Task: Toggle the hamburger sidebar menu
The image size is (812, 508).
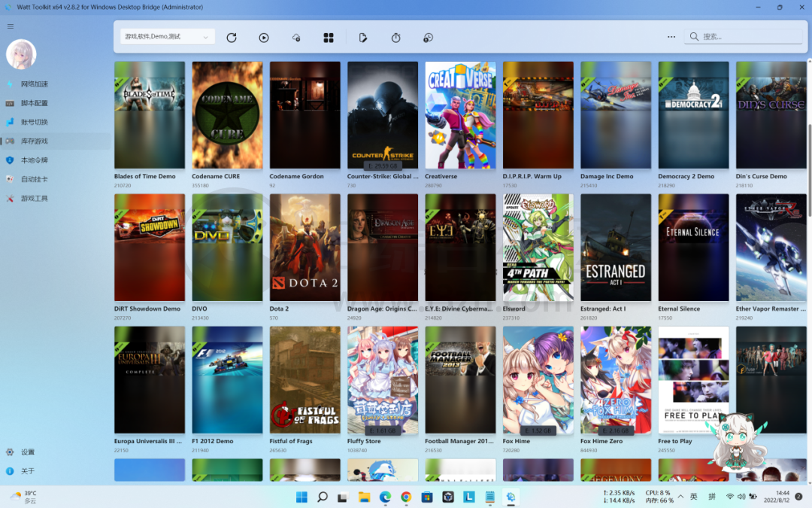Action: [11, 26]
